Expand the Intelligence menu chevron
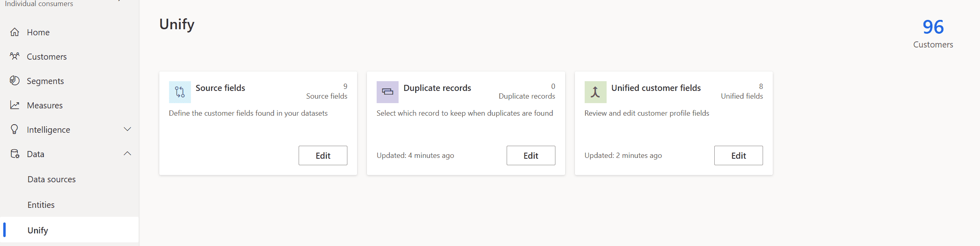The width and height of the screenshot is (980, 246). pyautogui.click(x=127, y=129)
